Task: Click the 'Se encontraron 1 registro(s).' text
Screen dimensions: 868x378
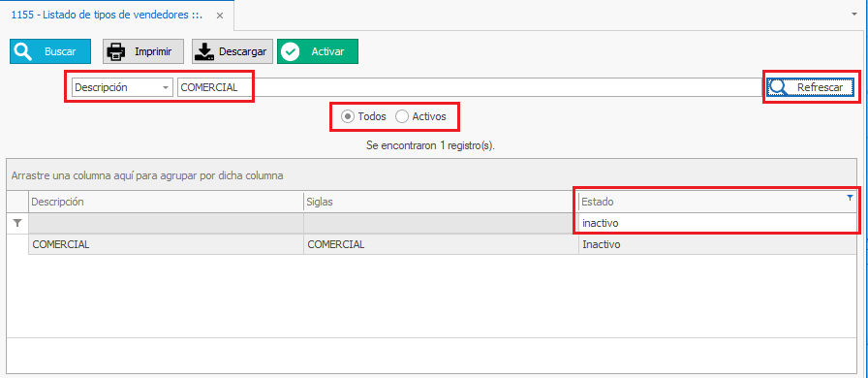Action: [x=430, y=145]
